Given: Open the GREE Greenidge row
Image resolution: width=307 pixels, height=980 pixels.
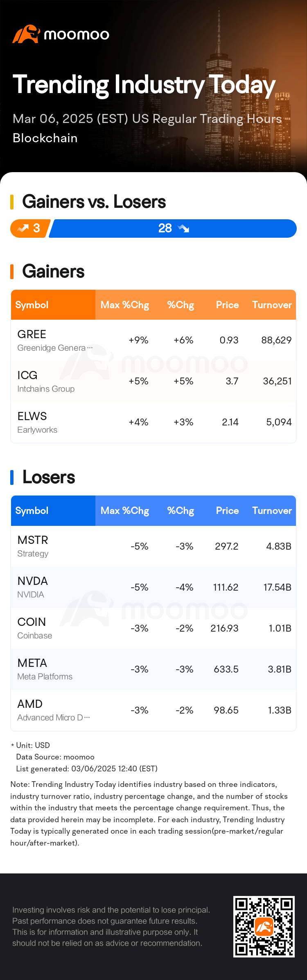Looking at the screenshot, I should pos(153,340).
